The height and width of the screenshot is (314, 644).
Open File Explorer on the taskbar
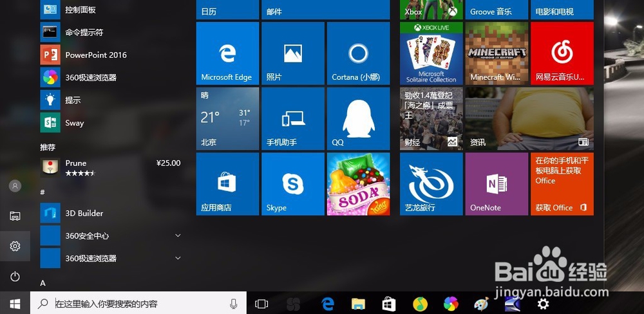358,304
